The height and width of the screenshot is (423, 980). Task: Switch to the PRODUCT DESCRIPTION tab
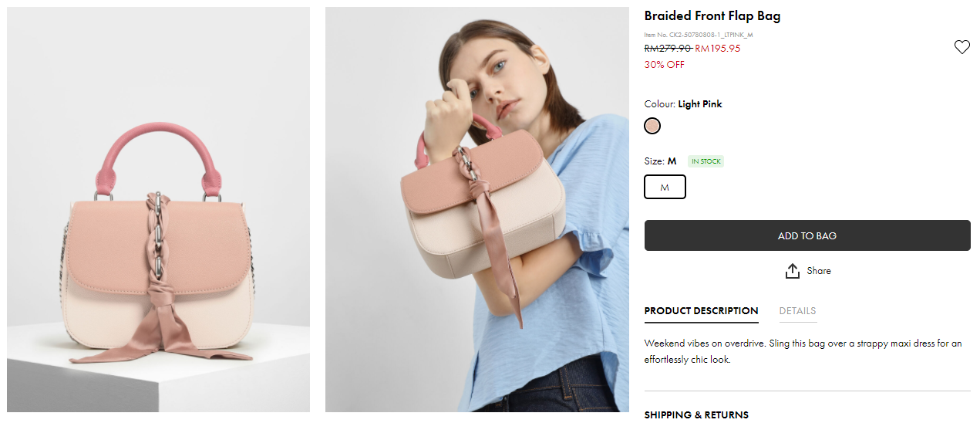click(x=701, y=311)
